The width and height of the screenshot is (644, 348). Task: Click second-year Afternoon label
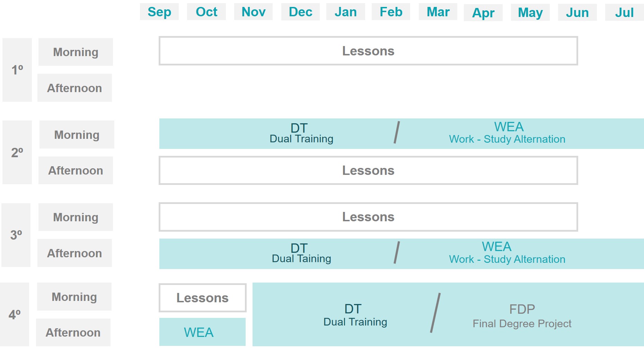click(x=76, y=170)
